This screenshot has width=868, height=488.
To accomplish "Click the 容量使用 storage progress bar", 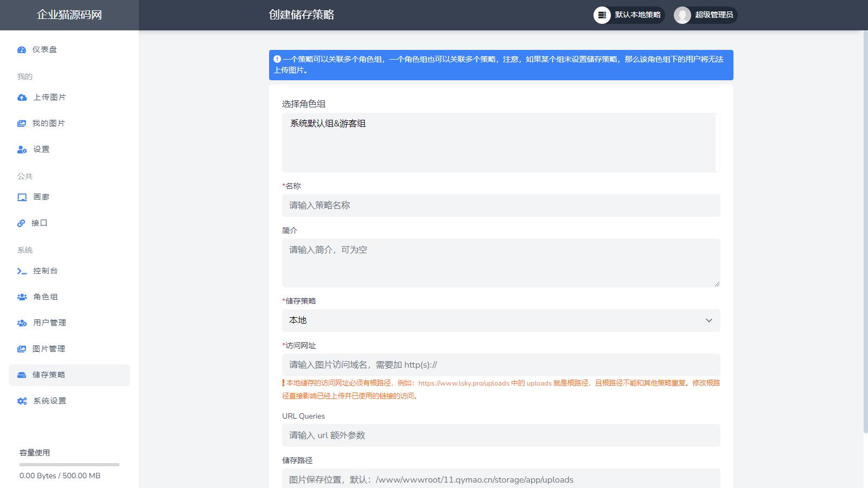I will click(x=69, y=465).
